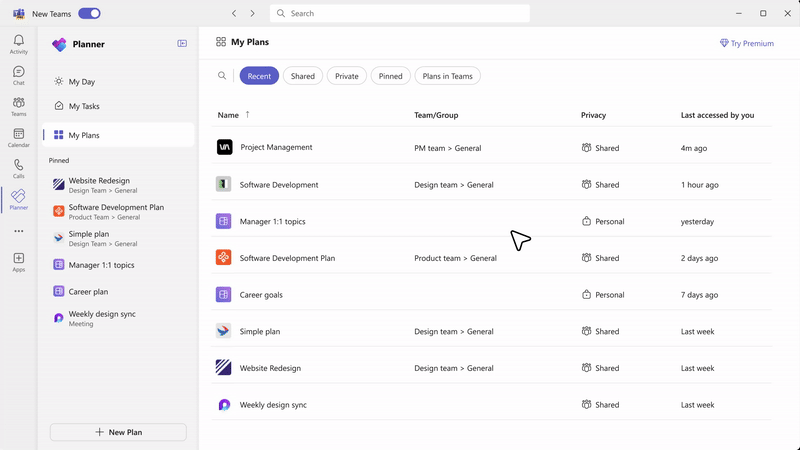Open Apps store icon in the rail
Screen dimensions: 800x450
(19, 258)
